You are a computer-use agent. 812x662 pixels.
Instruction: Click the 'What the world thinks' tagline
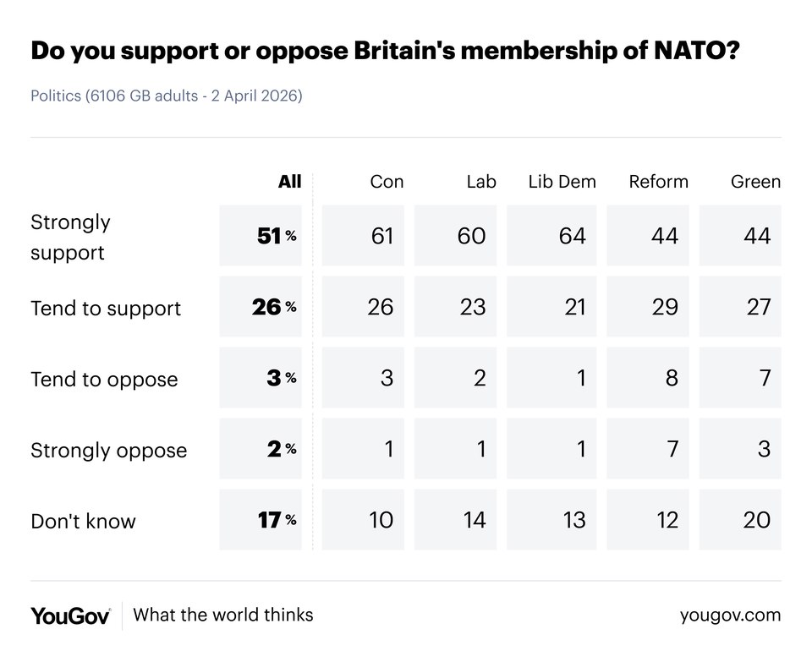(223, 615)
